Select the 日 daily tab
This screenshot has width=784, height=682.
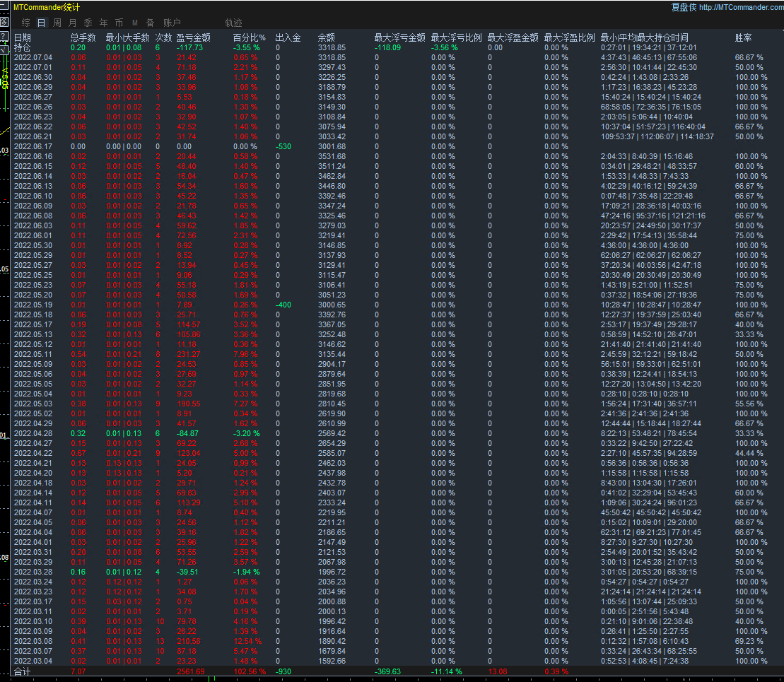pos(42,23)
